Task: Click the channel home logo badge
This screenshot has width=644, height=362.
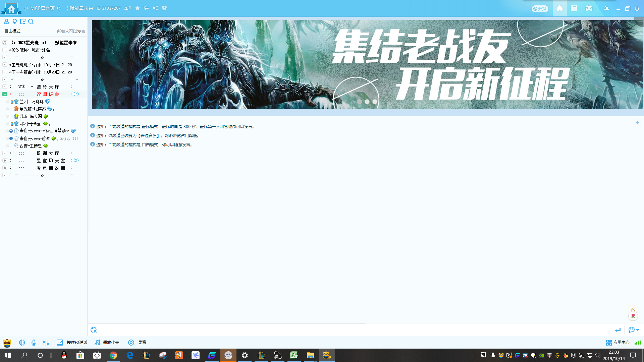Action: coord(11,8)
